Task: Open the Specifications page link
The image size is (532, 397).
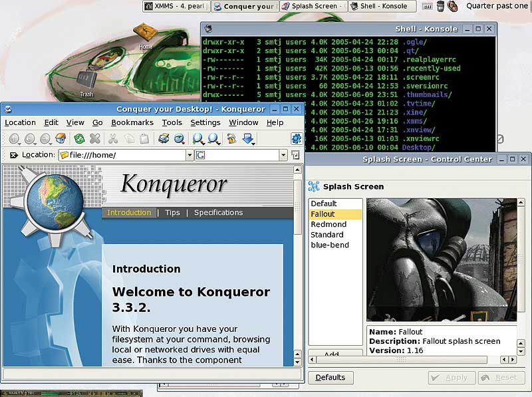Action: coord(219,212)
